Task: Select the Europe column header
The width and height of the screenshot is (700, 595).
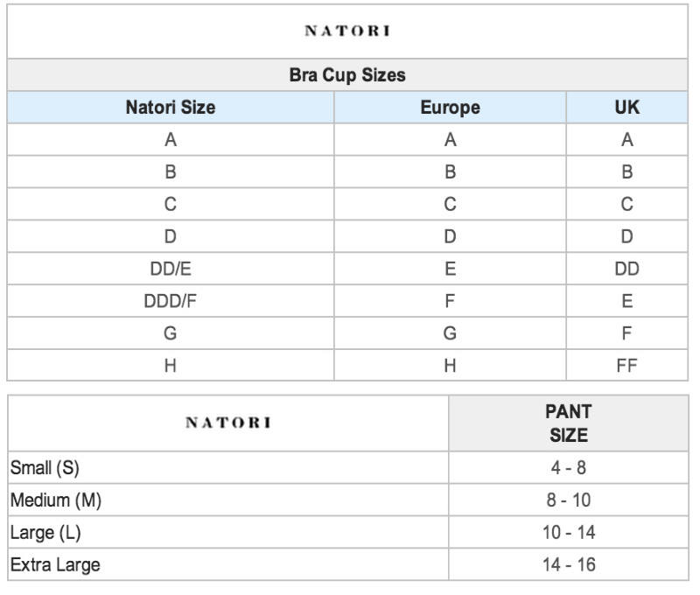Action: [x=450, y=108]
